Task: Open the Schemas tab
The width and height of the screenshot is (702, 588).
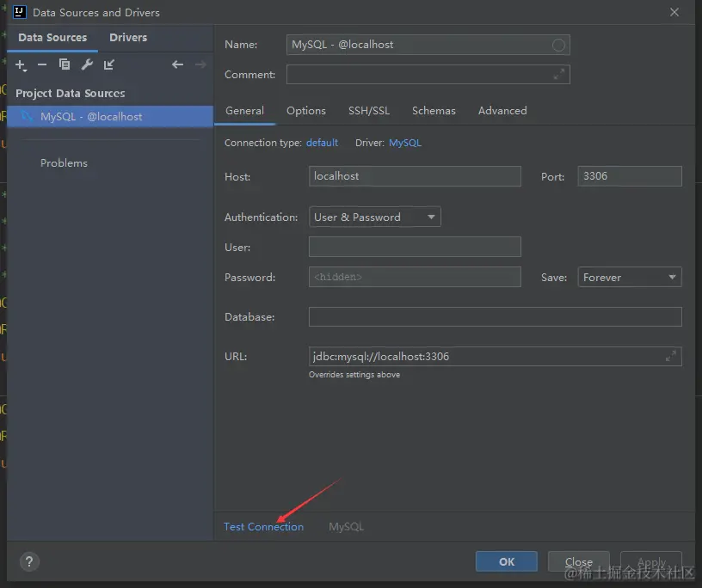Action: click(434, 111)
